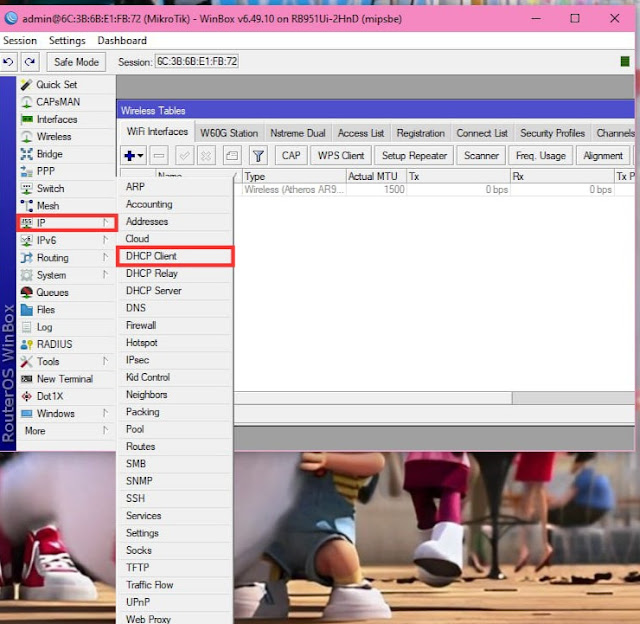Click the Actual MTU column header
The width and height of the screenshot is (640, 624).
click(376, 176)
